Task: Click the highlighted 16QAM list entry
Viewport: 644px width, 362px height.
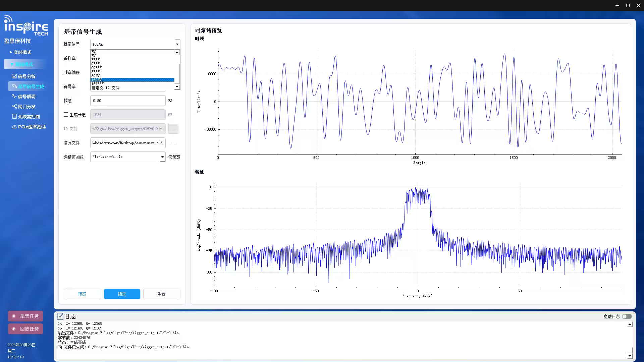Action: (132, 80)
